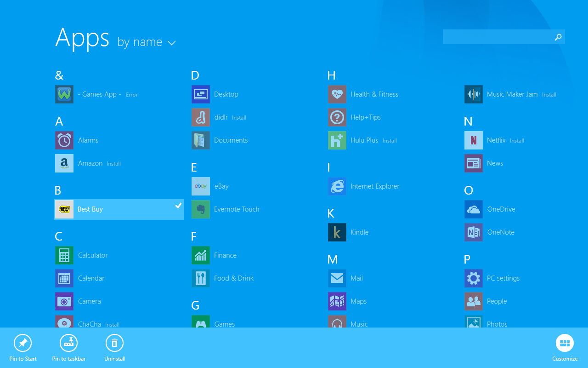Click the 'Apps' page title
The width and height of the screenshot is (588, 368).
pos(83,38)
